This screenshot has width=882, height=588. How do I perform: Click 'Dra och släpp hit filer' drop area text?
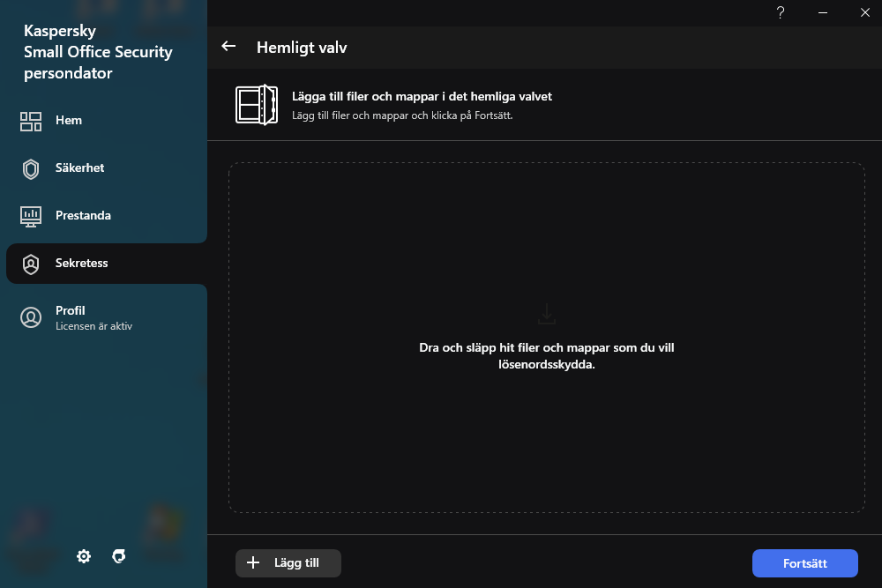click(547, 356)
